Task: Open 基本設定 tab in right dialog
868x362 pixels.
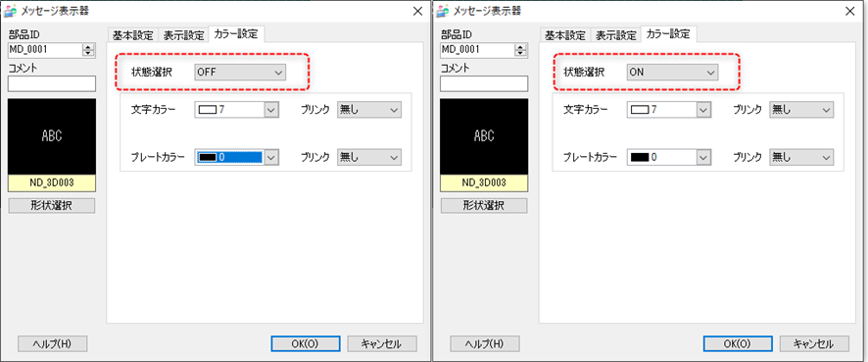Action: click(565, 35)
